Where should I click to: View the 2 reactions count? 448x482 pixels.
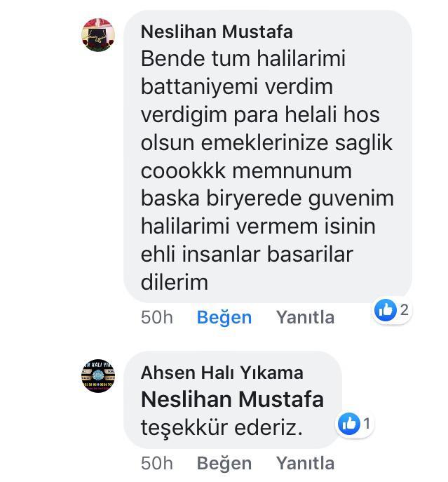tap(404, 310)
